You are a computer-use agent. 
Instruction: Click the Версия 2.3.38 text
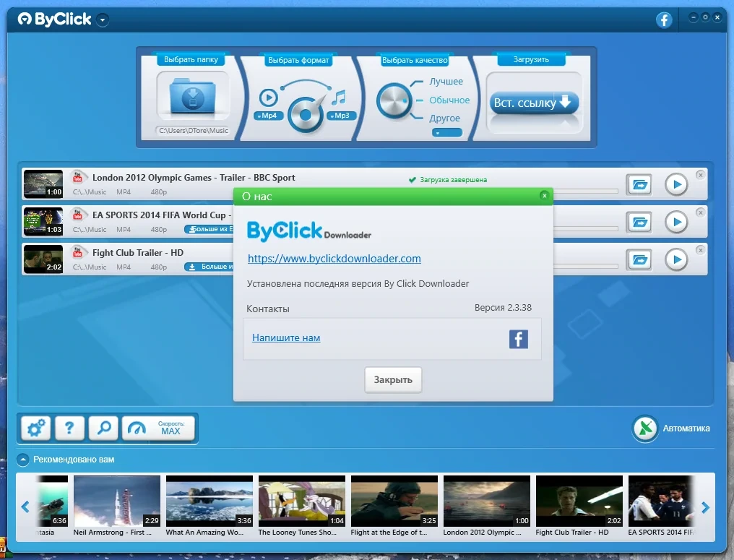click(x=504, y=308)
